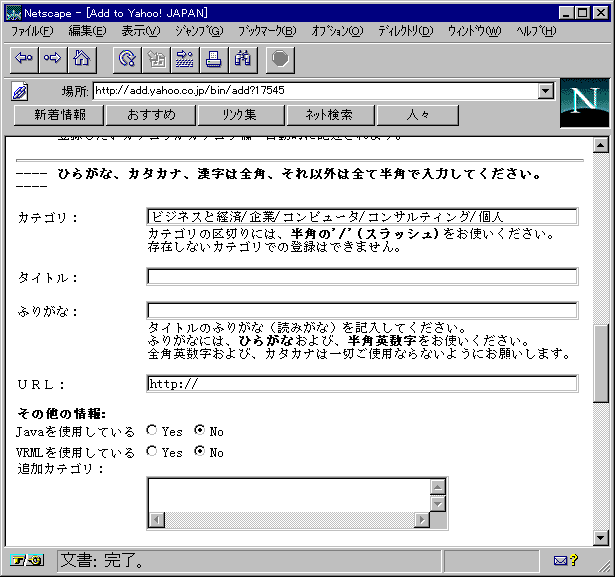Click the page vertical scrollbar thumb
Screen dimensions: 615x577
click(600, 363)
